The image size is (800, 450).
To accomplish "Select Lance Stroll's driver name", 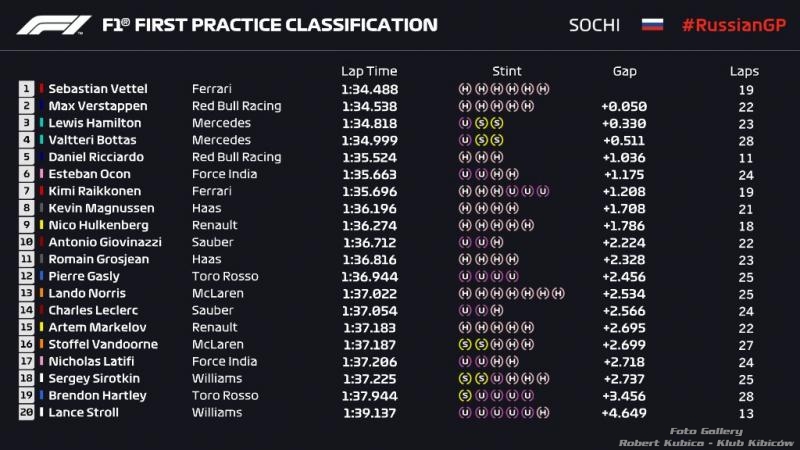I will tap(84, 412).
